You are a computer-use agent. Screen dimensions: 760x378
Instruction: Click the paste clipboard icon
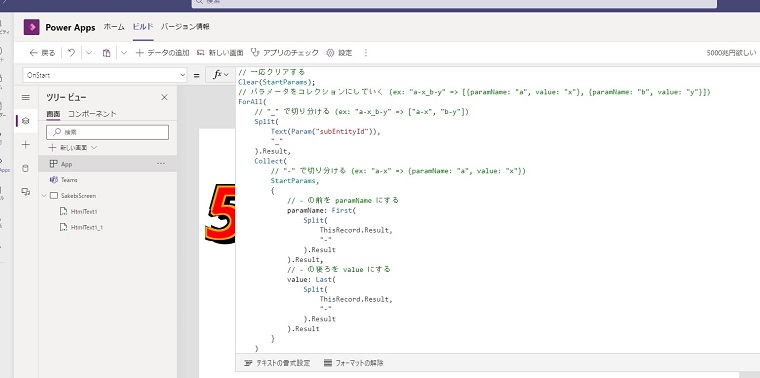pyautogui.click(x=107, y=53)
